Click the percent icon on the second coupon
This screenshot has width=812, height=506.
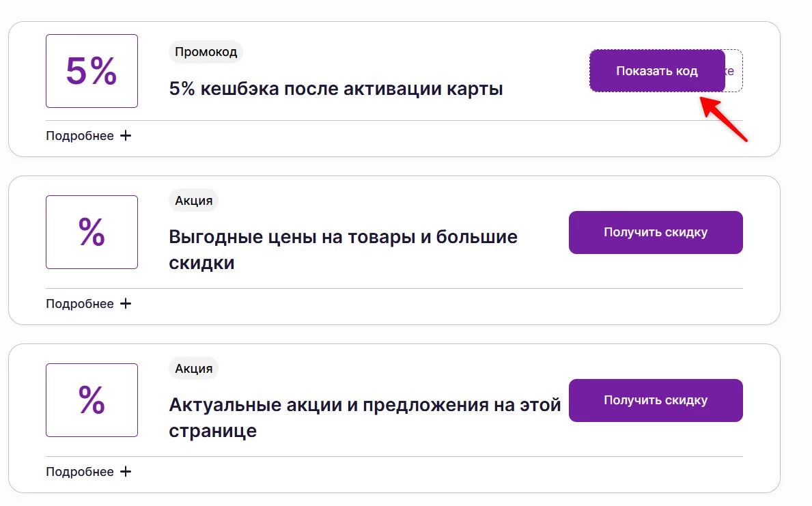pyautogui.click(x=92, y=232)
